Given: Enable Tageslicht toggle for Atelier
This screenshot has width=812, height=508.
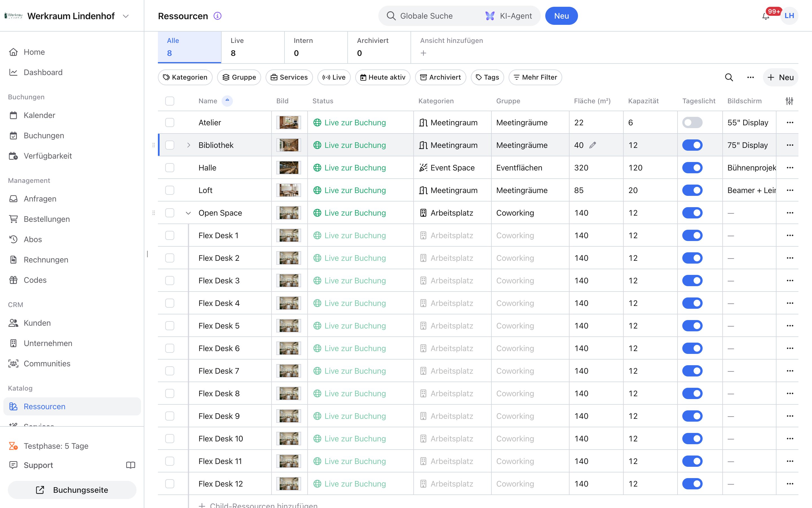Looking at the screenshot, I should [692, 123].
